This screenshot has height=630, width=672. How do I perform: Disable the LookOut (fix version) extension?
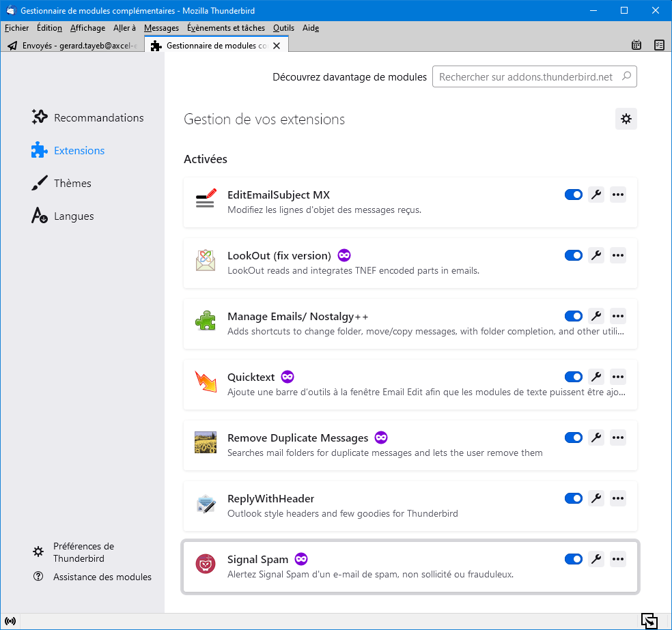tap(574, 256)
